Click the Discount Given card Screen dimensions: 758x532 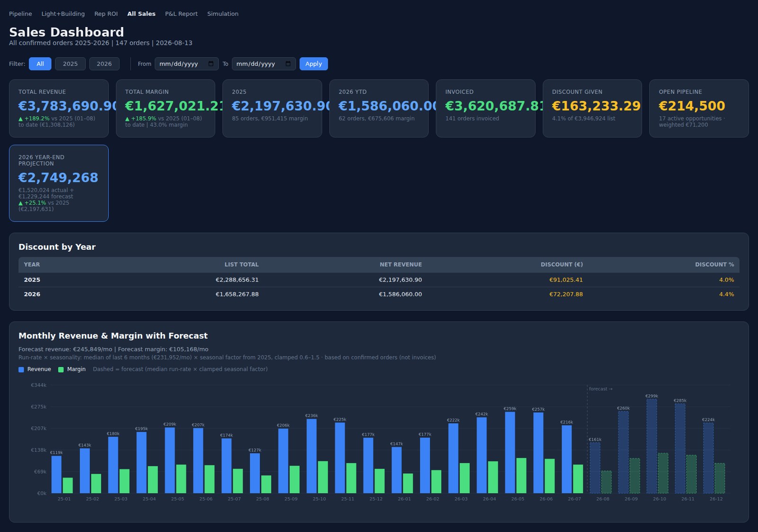pos(592,108)
